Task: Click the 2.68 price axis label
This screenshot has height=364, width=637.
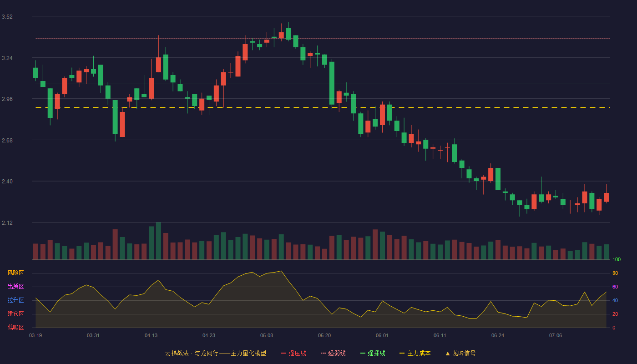Action: pyautogui.click(x=7, y=141)
